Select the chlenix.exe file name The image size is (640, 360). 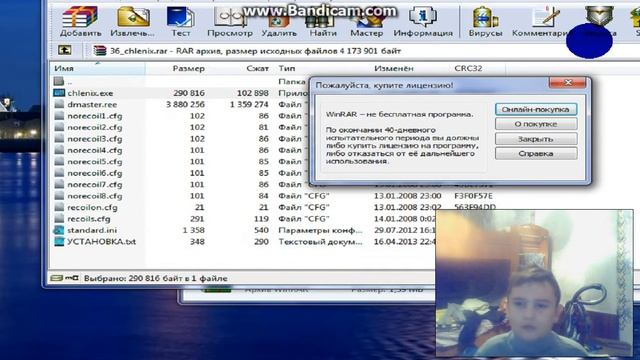(x=90, y=93)
